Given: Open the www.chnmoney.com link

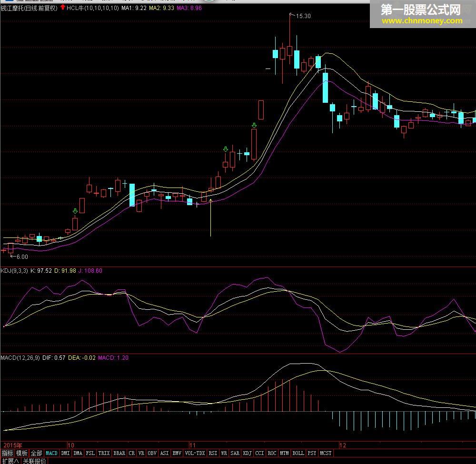Looking at the screenshot, I should tap(422, 20).
